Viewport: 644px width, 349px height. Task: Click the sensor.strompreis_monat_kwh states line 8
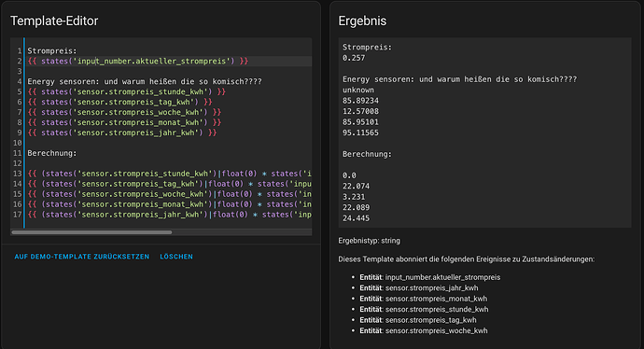point(124,122)
